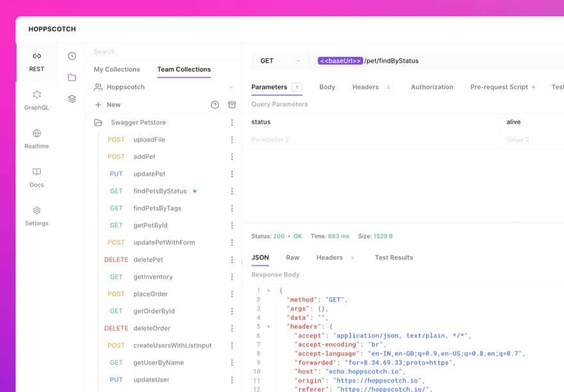
Task: Switch to the Body tab
Action: click(328, 86)
